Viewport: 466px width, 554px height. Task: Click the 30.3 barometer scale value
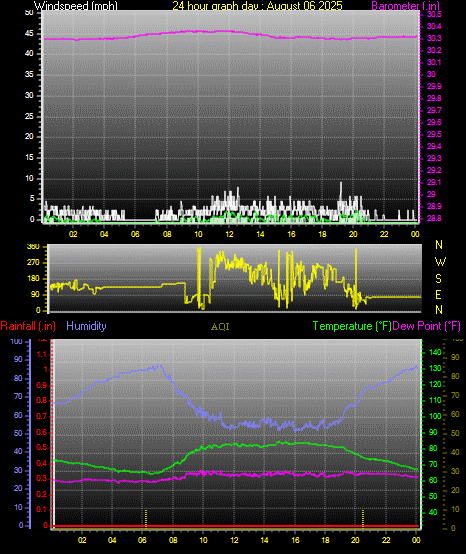pyautogui.click(x=434, y=38)
